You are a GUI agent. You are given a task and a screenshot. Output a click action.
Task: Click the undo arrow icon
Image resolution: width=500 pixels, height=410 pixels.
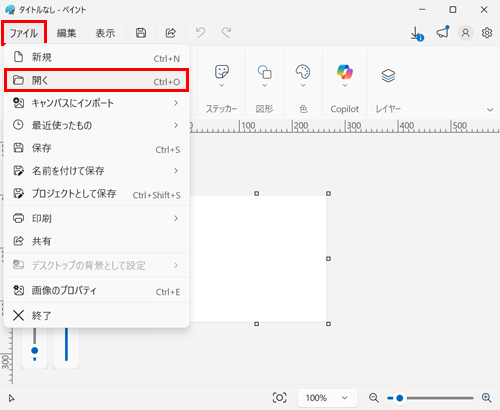tap(200, 33)
